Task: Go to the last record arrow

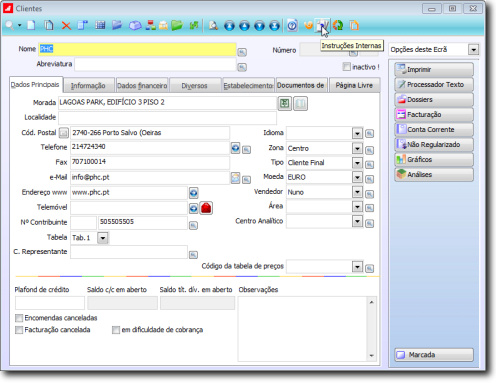Action: click(274, 26)
